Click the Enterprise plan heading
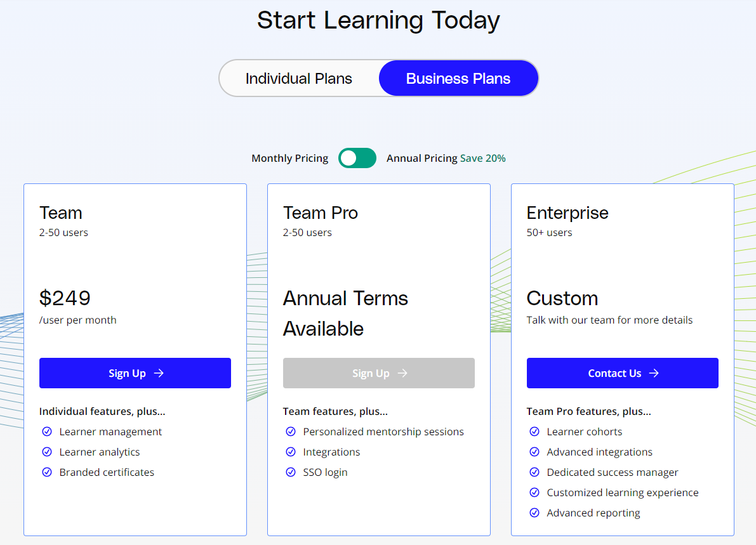 [x=567, y=213]
